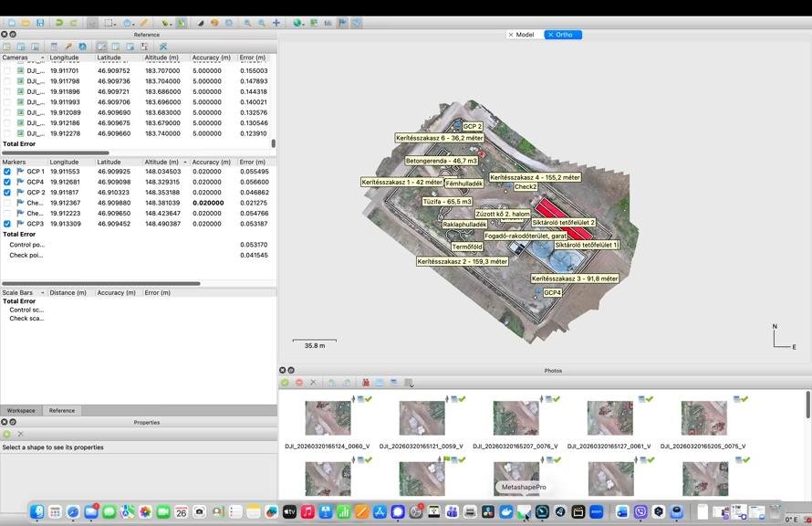Check the marker with latitude 46.909880

[x=6, y=203]
